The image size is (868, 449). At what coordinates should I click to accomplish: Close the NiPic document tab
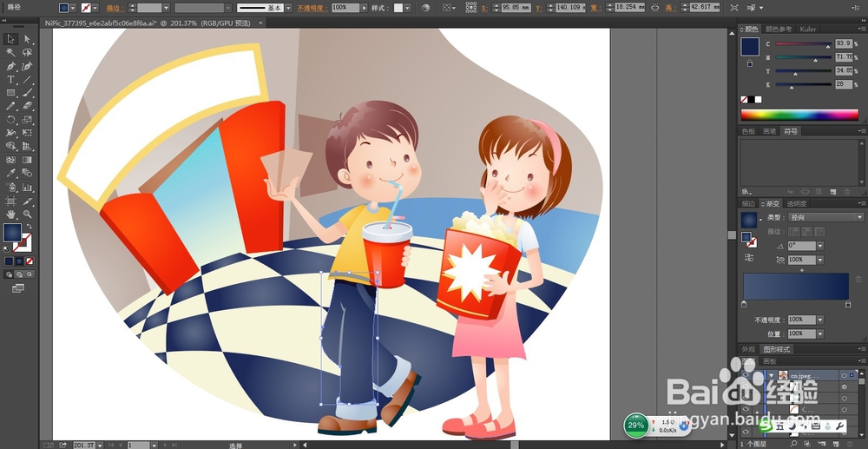(x=260, y=23)
